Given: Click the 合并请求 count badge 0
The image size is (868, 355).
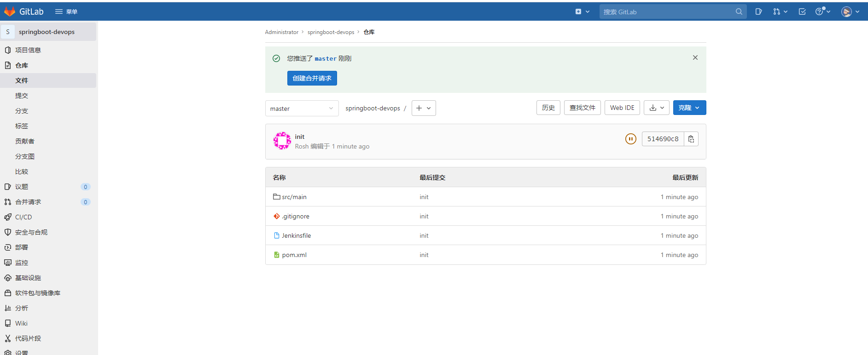Looking at the screenshot, I should click(x=86, y=202).
